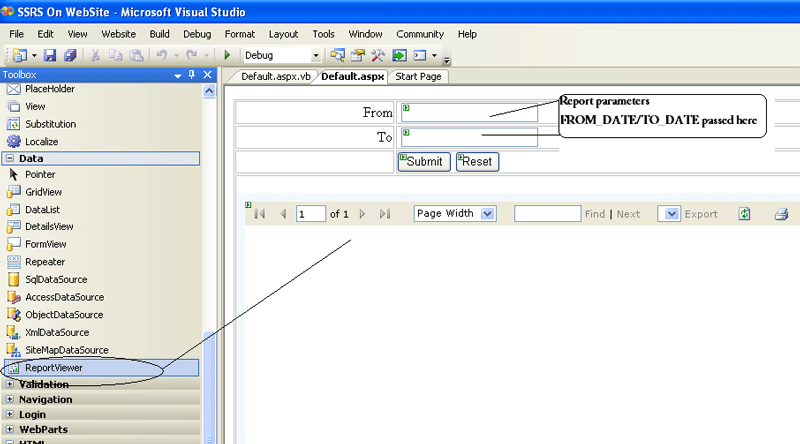Close the Toolbox panel

pos(208,75)
